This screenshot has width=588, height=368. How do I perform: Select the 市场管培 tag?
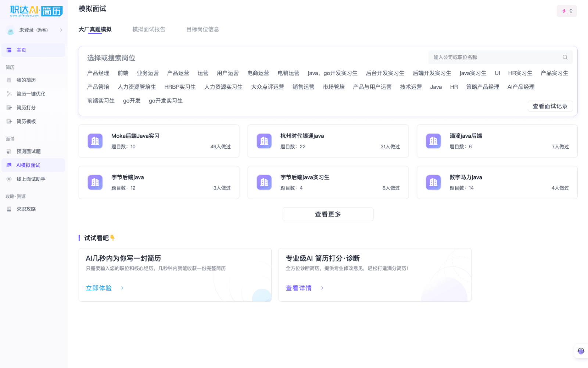334,87
